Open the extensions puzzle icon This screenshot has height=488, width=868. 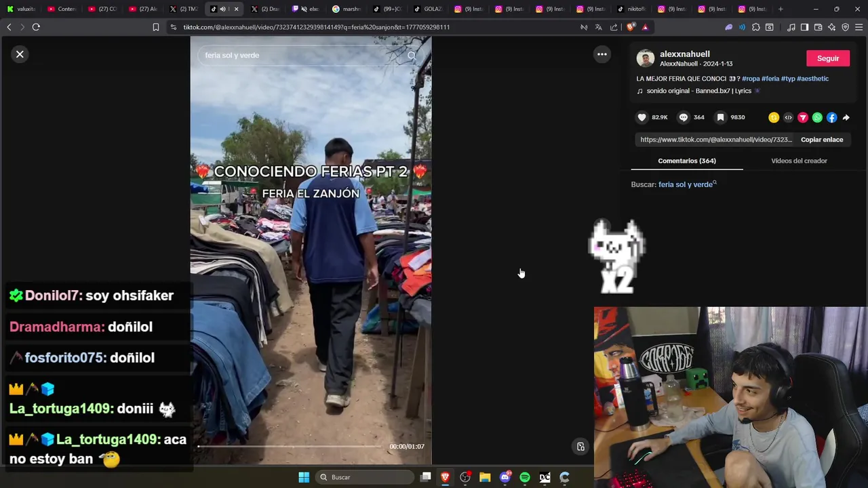point(756,27)
